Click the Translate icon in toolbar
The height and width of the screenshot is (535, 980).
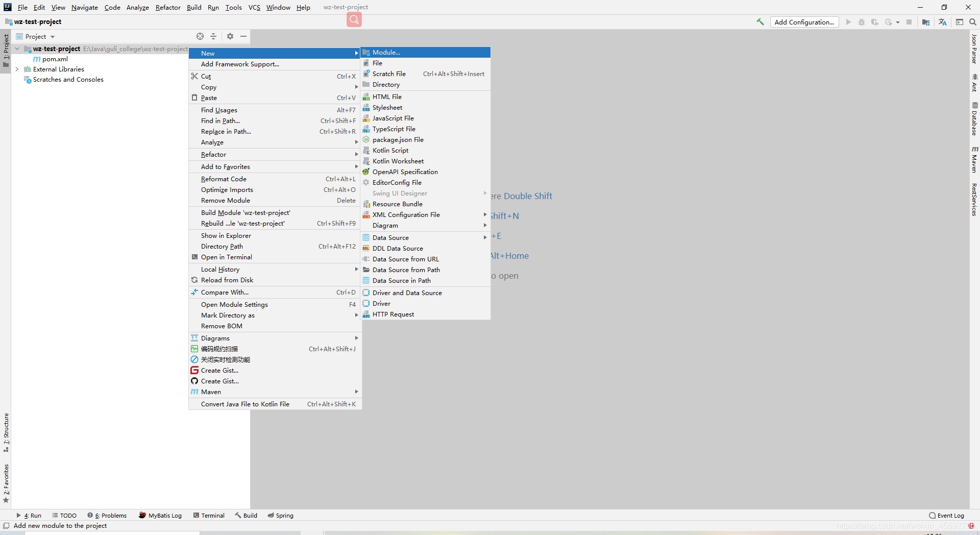click(x=942, y=22)
